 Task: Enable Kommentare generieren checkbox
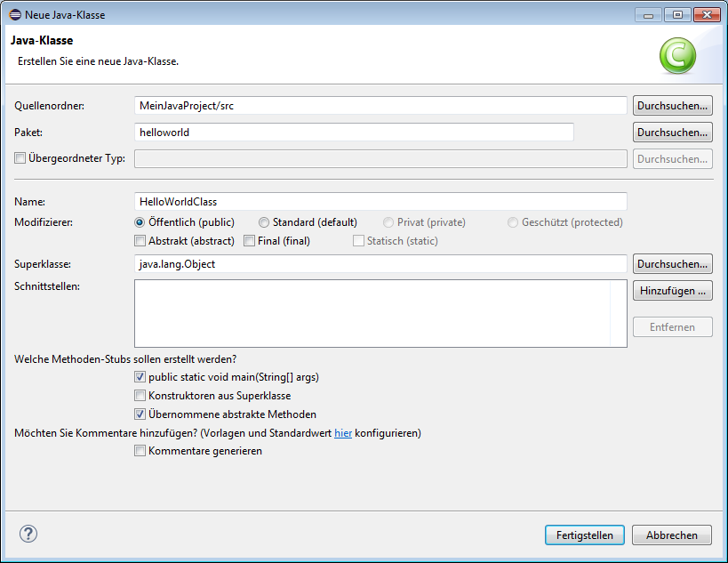(x=140, y=451)
